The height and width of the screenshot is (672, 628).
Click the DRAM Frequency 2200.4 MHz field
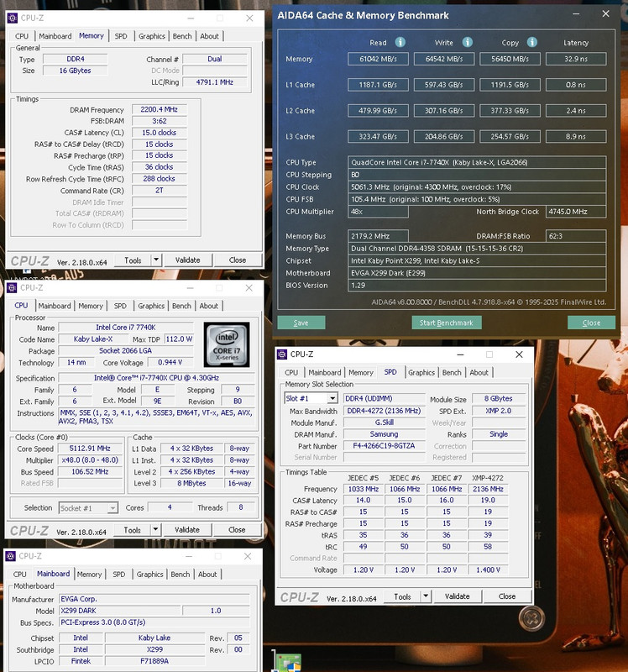point(160,110)
